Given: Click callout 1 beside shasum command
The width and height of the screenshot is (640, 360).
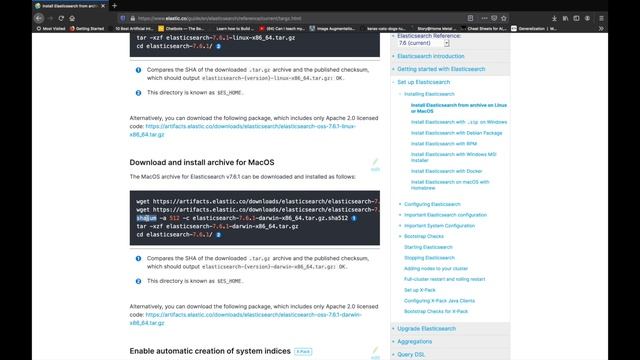Looking at the screenshot, I should (x=354, y=218).
